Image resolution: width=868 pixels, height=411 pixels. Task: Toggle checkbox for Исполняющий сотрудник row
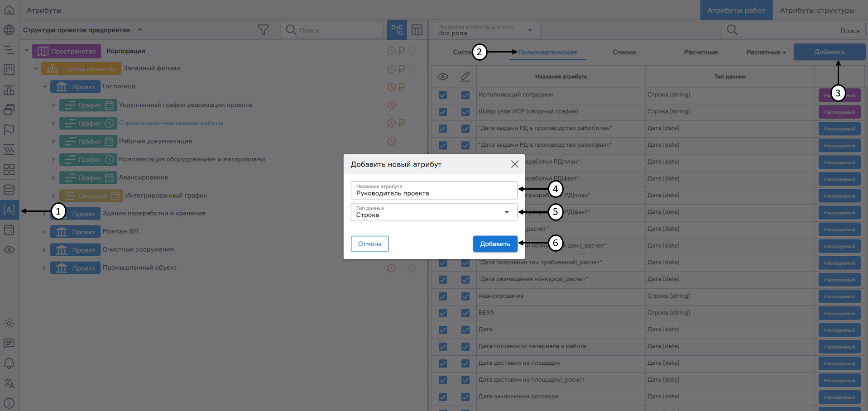click(442, 95)
